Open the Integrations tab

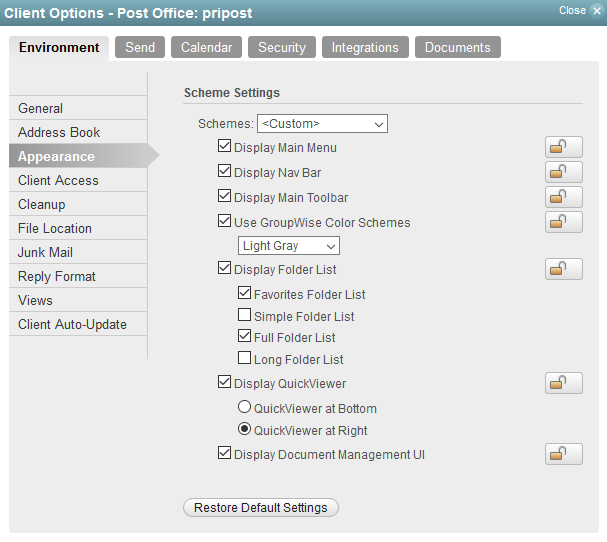click(x=365, y=47)
